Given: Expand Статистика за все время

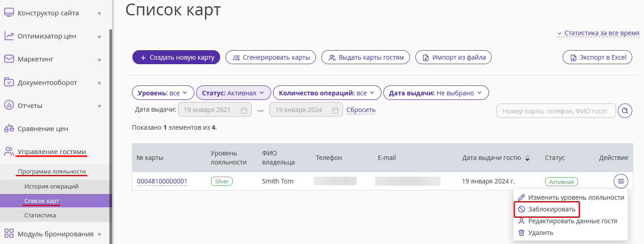Looking at the screenshot, I should point(598,33).
